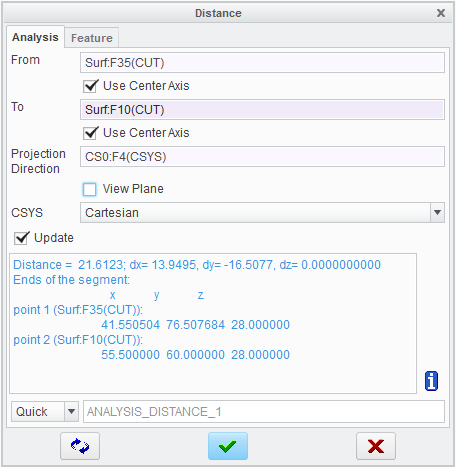Accept with the green checkmark button

click(x=228, y=446)
